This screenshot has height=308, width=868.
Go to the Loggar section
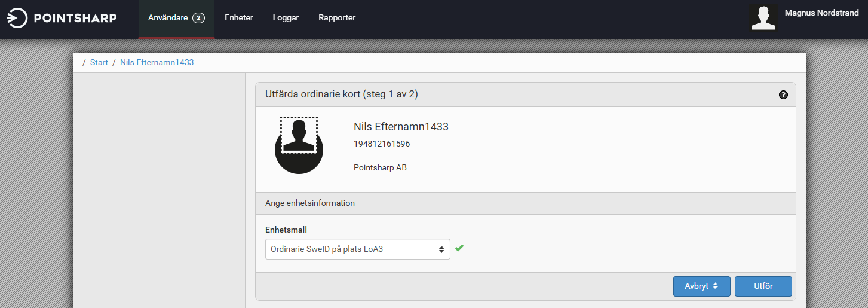coord(286,18)
